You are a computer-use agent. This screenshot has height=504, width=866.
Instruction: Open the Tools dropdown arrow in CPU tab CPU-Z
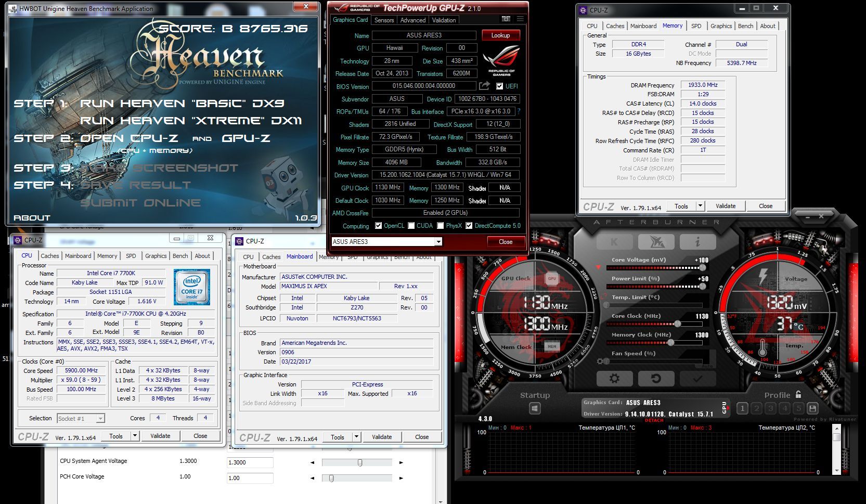[135, 436]
